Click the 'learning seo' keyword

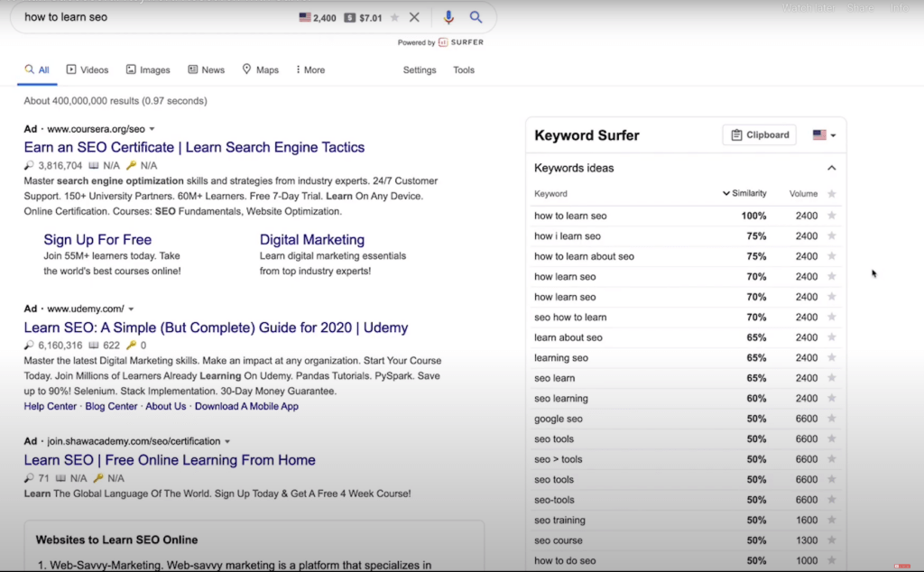pyautogui.click(x=561, y=358)
